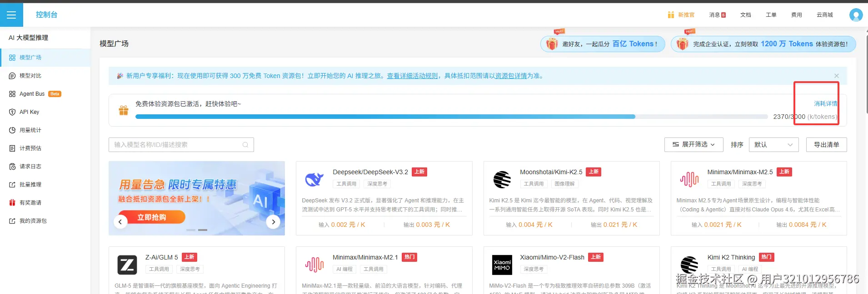Click the 新推官 gift icon
The width and height of the screenshot is (868, 294).
(671, 15)
